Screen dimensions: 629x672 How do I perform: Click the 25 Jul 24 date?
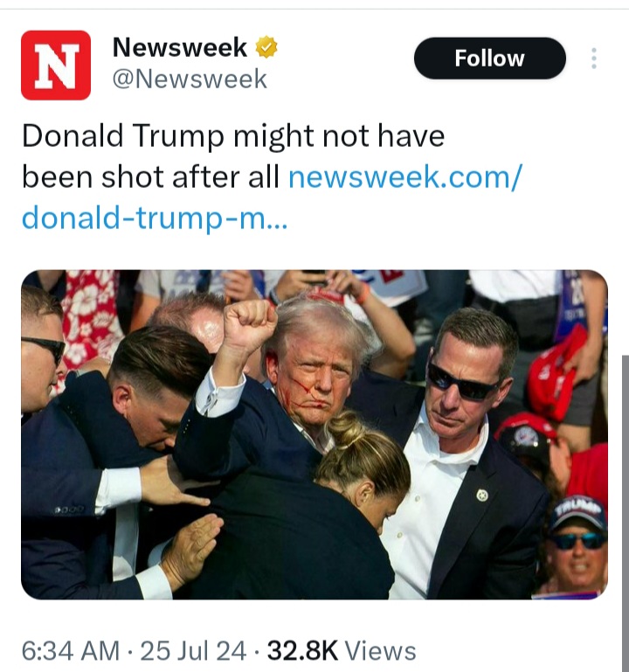point(193,650)
